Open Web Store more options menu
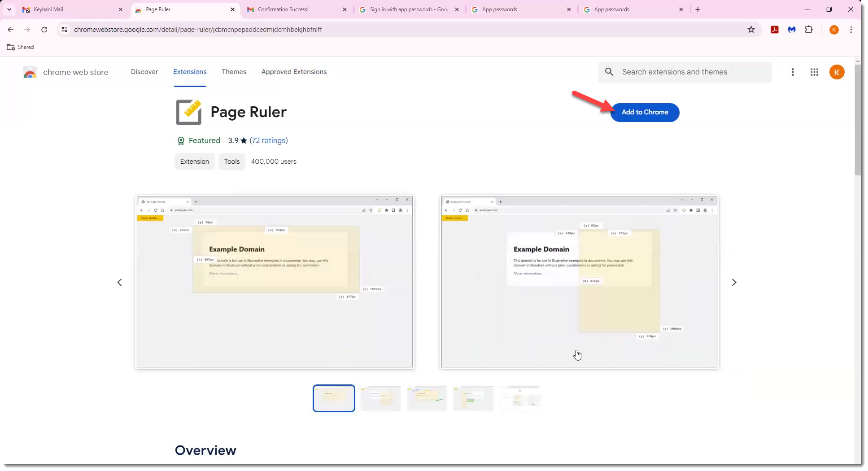 point(793,72)
